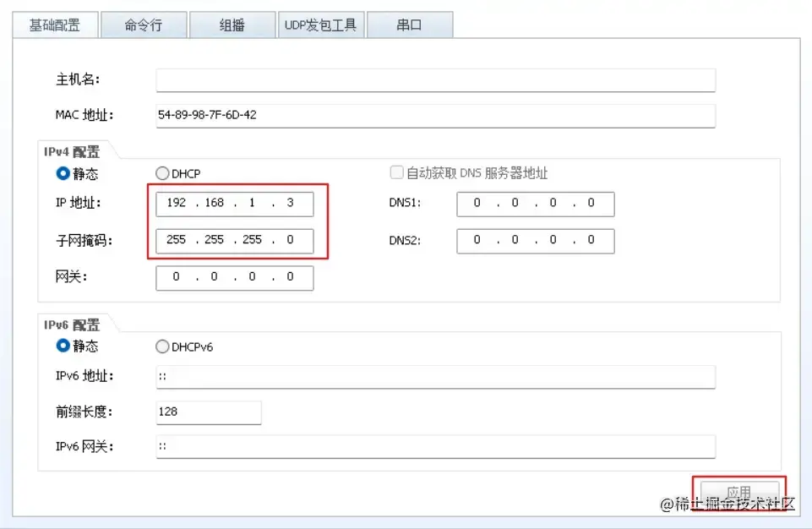This screenshot has width=812, height=529.
Task: Select 静态 radio under IPv4 配置
Action: tap(63, 173)
